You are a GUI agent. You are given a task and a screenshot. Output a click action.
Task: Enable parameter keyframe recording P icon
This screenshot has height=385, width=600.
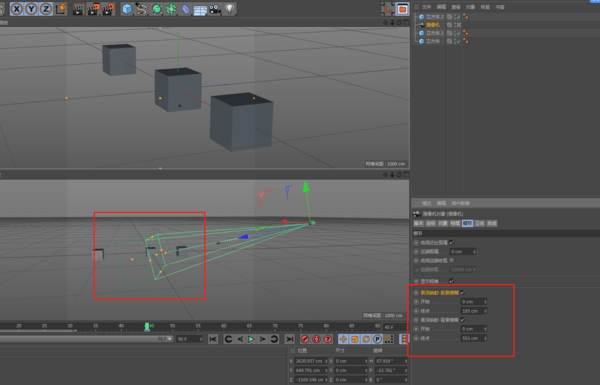click(377, 339)
